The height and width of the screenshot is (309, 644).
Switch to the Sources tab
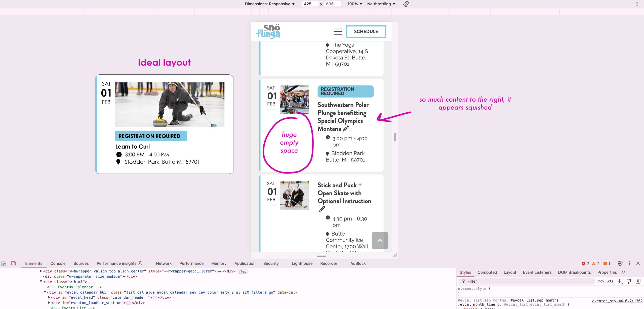pyautogui.click(x=81, y=263)
